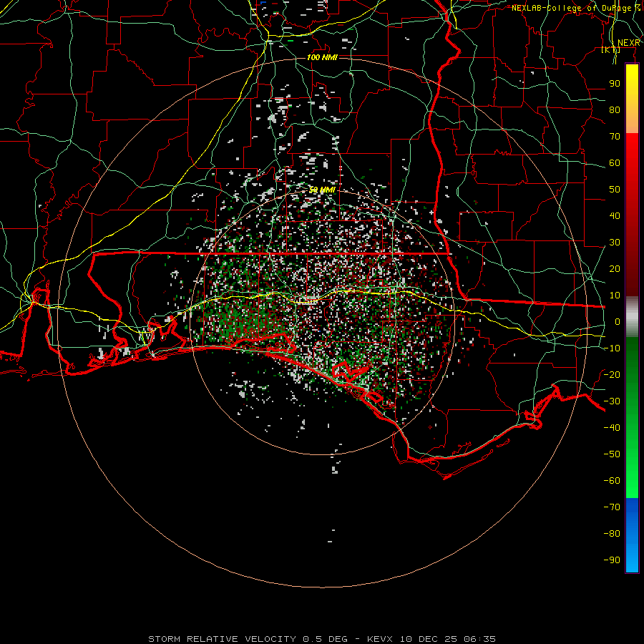Select the "-50" value on the velocity scale
The image size is (644, 644).
tap(612, 454)
